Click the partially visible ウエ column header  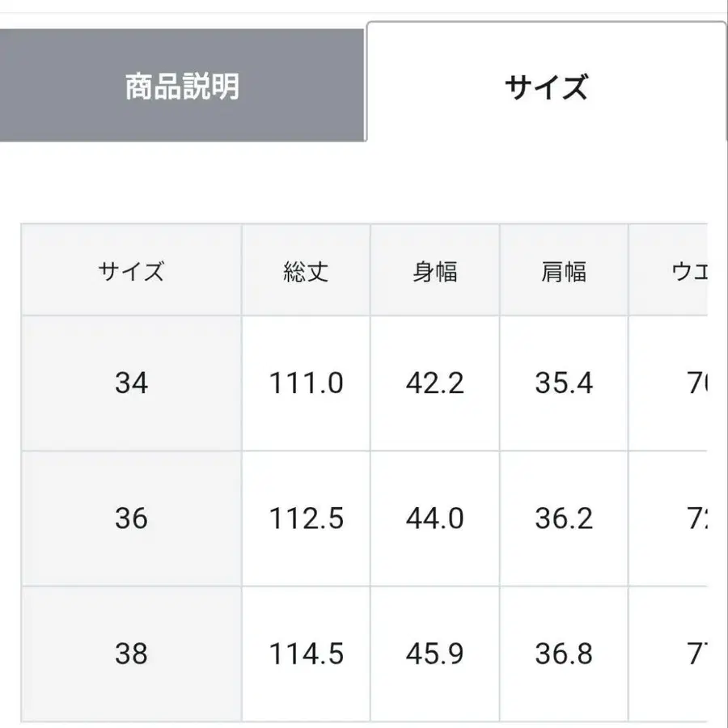click(x=689, y=271)
